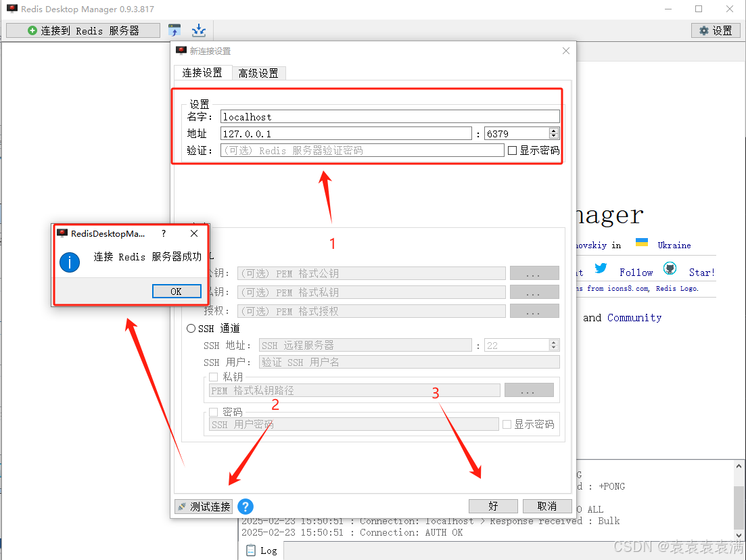The width and height of the screenshot is (746, 560).
Task: Click the 测试连接 button
Action: click(204, 506)
